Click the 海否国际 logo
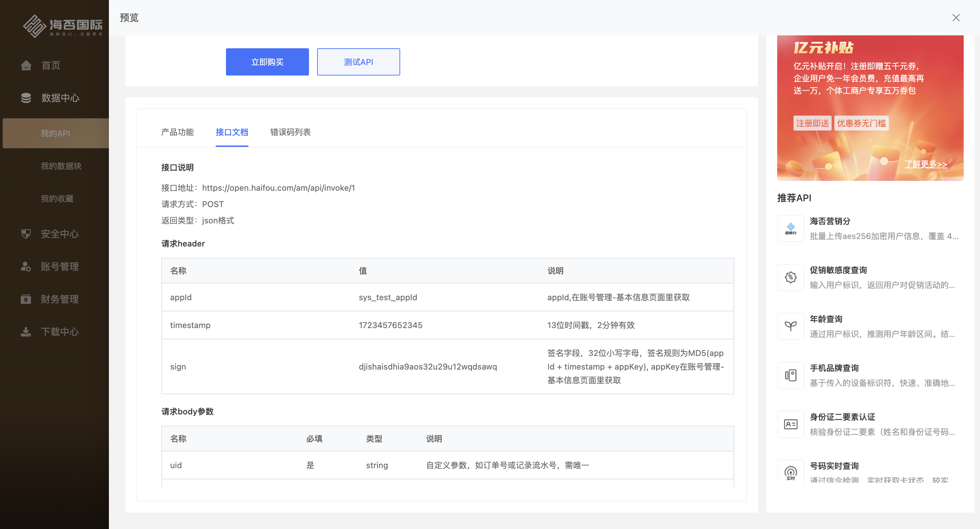Image resolution: width=980 pixels, height=529 pixels. 62,26
